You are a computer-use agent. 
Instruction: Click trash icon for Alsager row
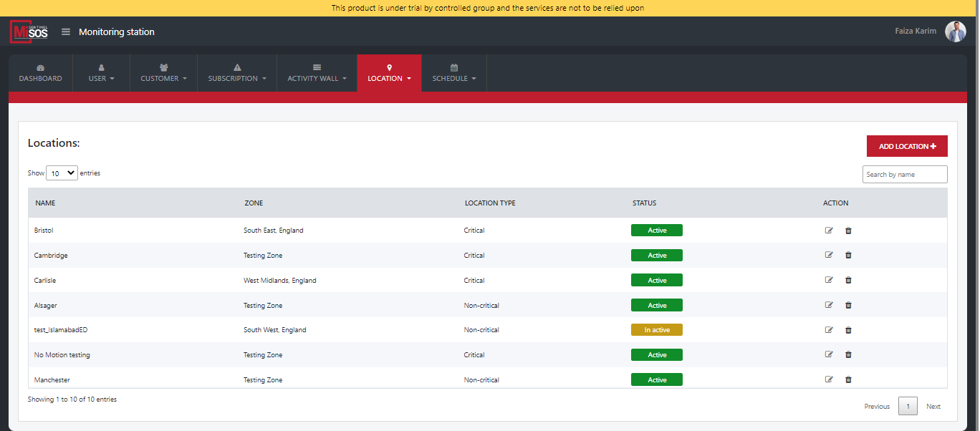click(848, 306)
